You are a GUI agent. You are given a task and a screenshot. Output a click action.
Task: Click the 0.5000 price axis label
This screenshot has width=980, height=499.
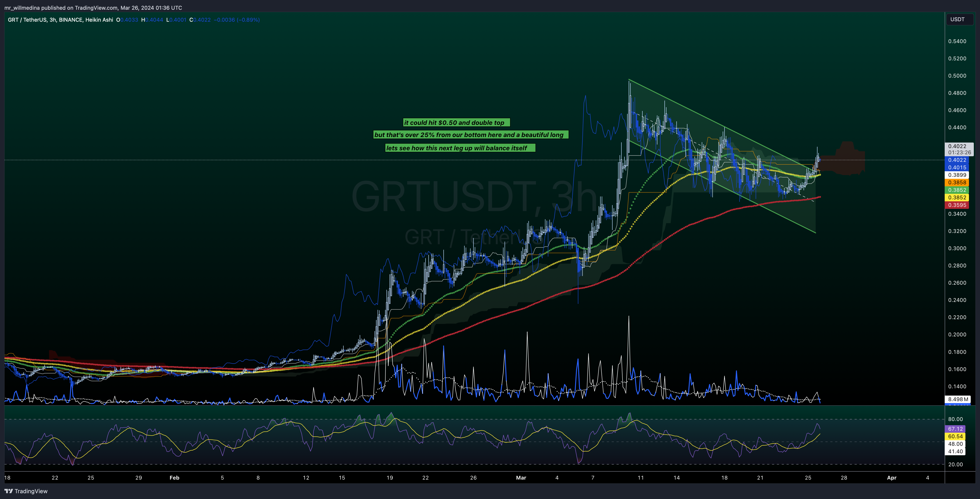pos(957,76)
